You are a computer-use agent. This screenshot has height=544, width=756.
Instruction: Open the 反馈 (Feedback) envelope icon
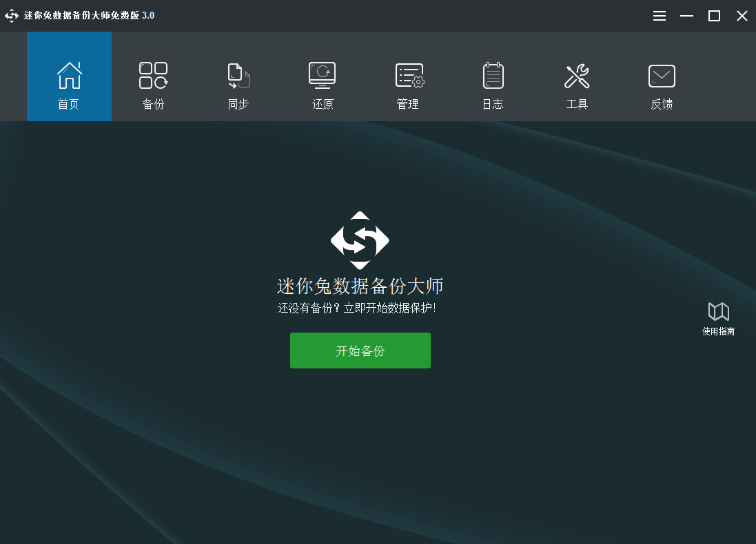(661, 74)
